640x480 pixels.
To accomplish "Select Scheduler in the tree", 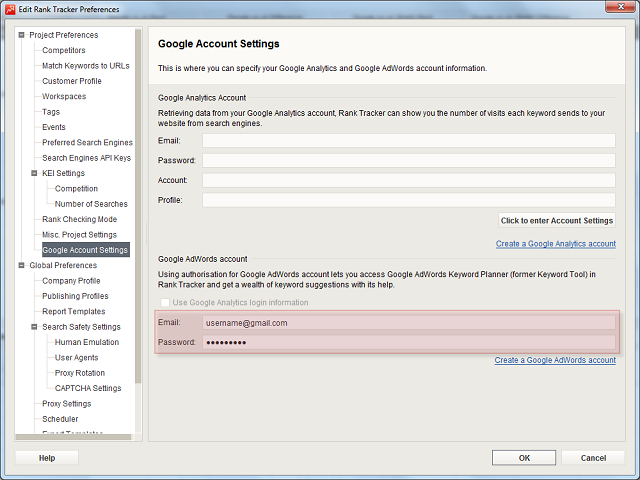I will [x=60, y=419].
